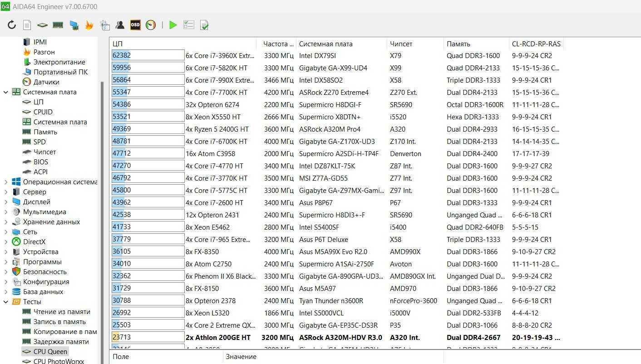641x364 pixels.
Task: Launch the flame stability test icon
Action: click(89, 25)
